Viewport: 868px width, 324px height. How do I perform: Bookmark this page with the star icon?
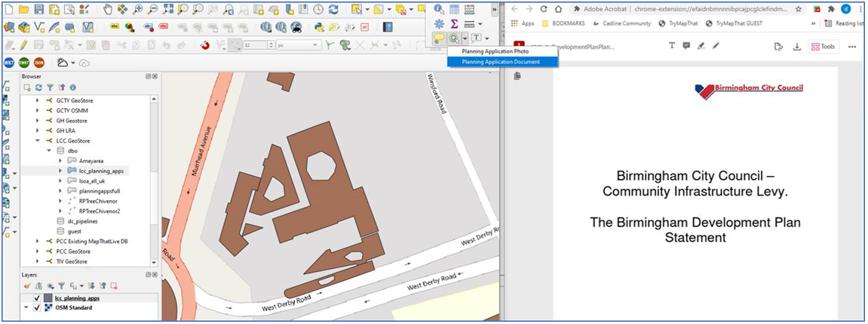pos(799,9)
